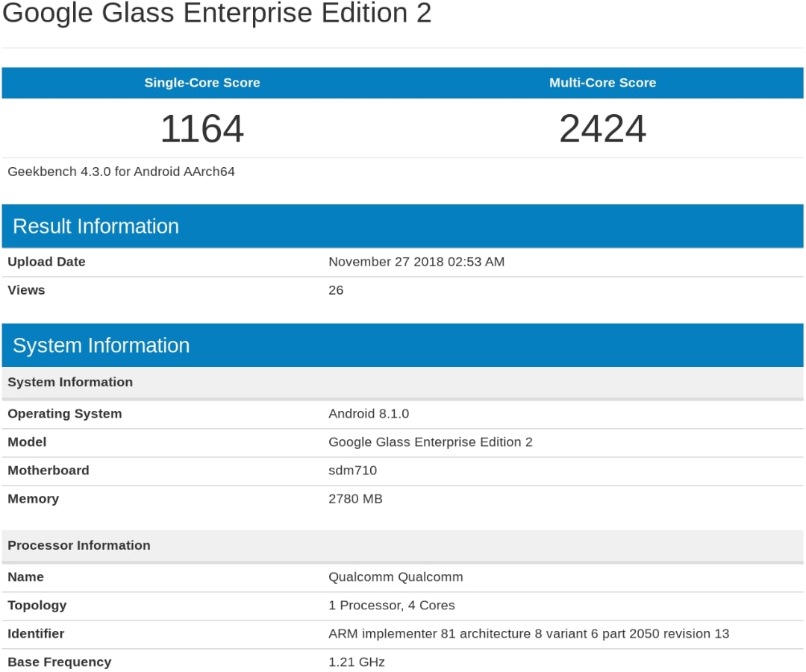The image size is (806, 672).
Task: Click the single-core score value 1164
Action: pyautogui.click(x=202, y=128)
